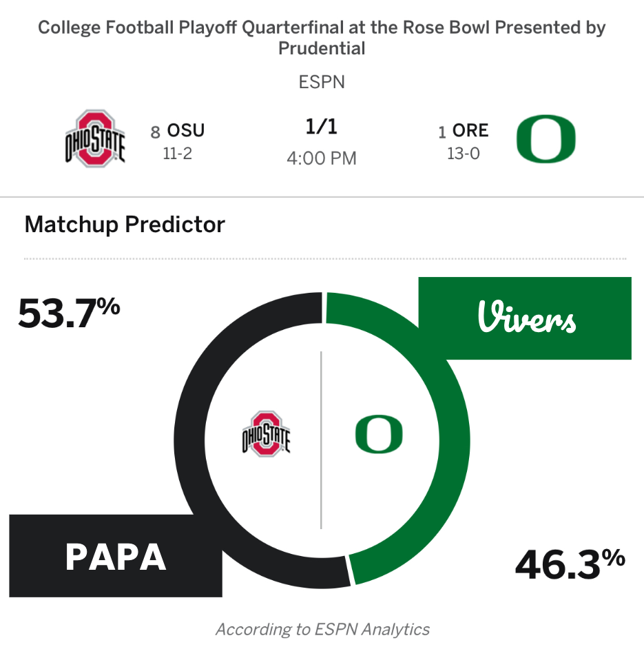644x649 pixels.
Task: Select the Ohio State logo inside the donut chart
Action: 266,433
